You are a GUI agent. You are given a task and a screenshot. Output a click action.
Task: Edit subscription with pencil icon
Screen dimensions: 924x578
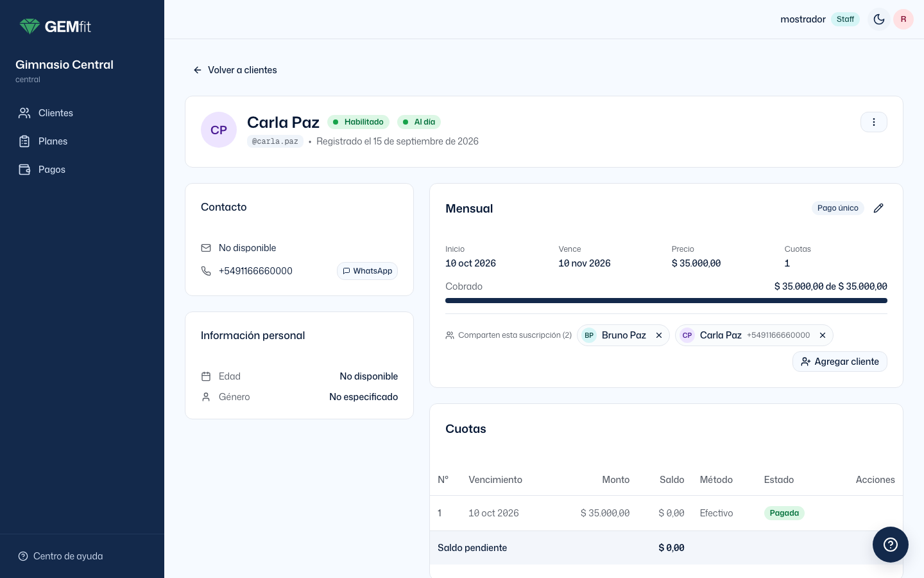(x=879, y=208)
